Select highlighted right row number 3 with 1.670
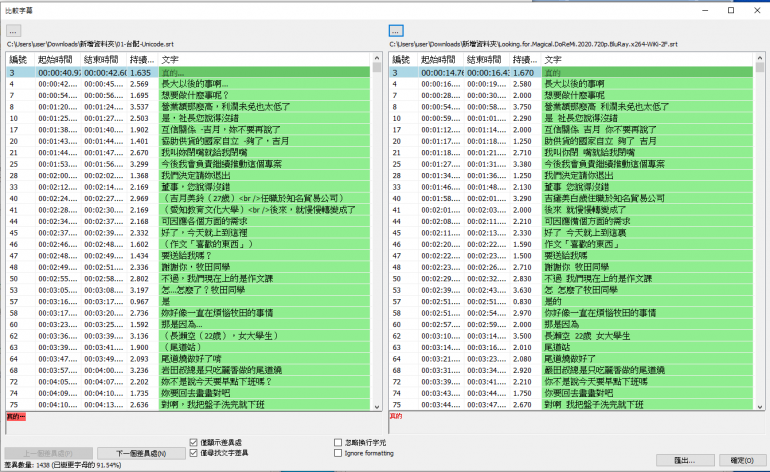The height and width of the screenshot is (472, 770). [x=571, y=73]
